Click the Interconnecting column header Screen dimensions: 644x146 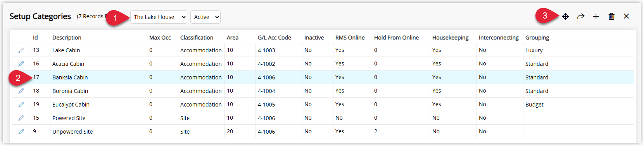pyautogui.click(x=499, y=38)
